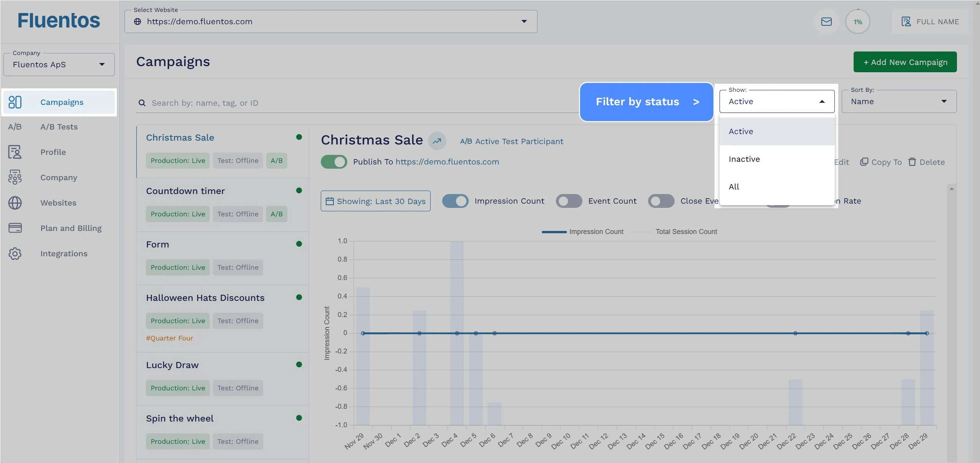Image resolution: width=980 pixels, height=463 pixels.
Task: Click the A/B badge on Countdown timer
Action: 277,214
